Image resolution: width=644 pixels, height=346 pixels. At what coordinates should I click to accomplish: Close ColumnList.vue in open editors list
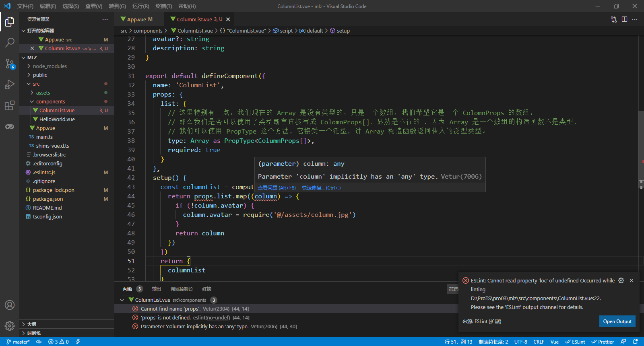pyautogui.click(x=32, y=48)
